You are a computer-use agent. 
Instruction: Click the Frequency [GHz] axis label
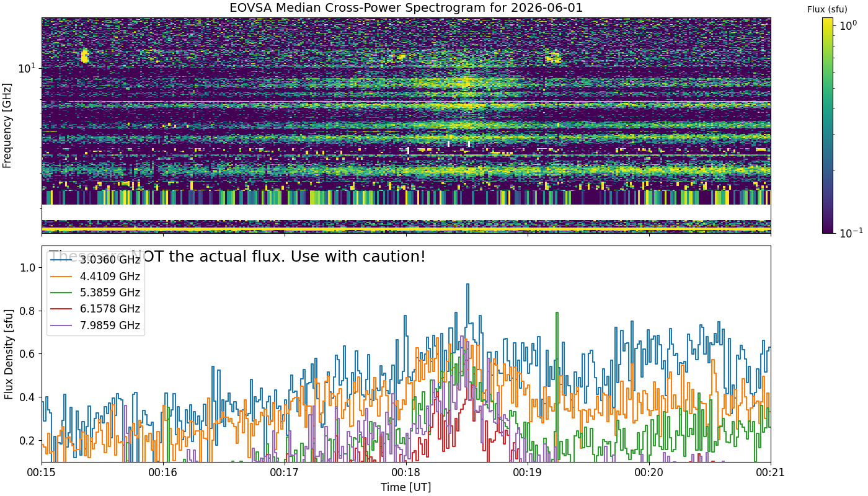point(7,126)
